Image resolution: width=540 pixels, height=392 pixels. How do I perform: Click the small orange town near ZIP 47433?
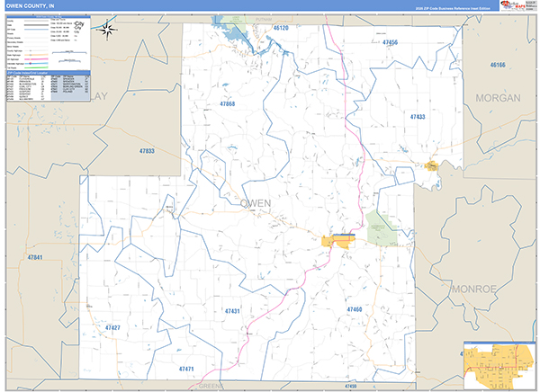432,165
